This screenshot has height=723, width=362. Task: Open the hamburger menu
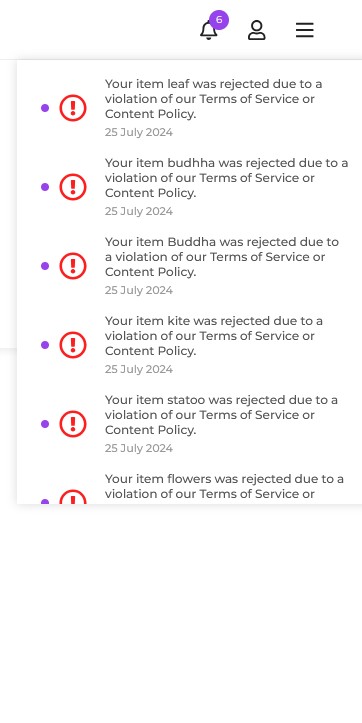point(305,30)
